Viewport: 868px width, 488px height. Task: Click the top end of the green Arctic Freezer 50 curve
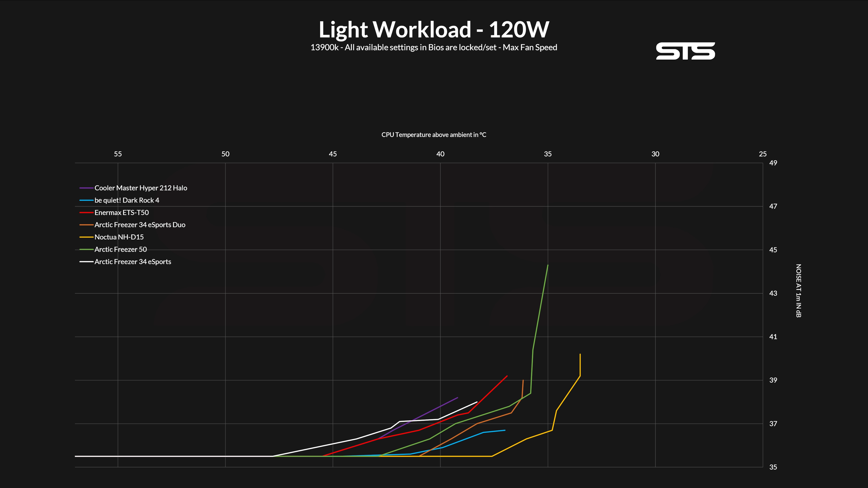coord(547,265)
